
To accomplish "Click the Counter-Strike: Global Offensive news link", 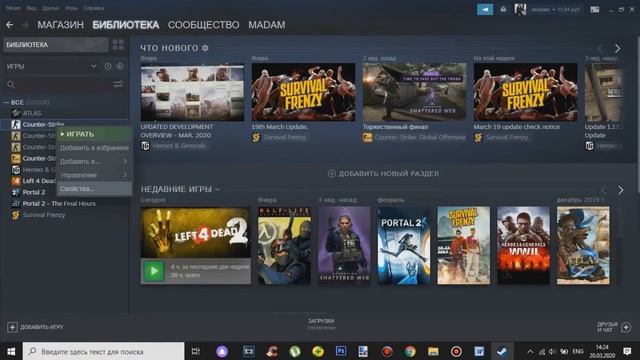I will (x=420, y=138).
